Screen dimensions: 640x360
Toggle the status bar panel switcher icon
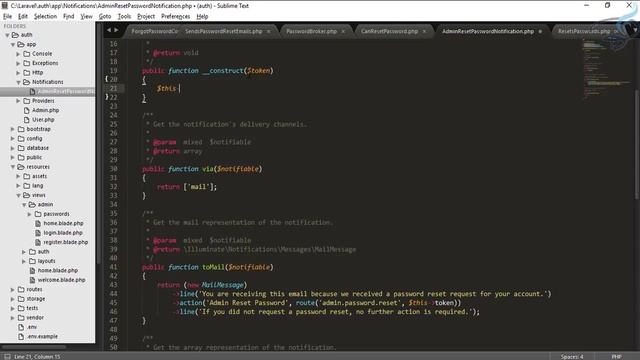7,357
